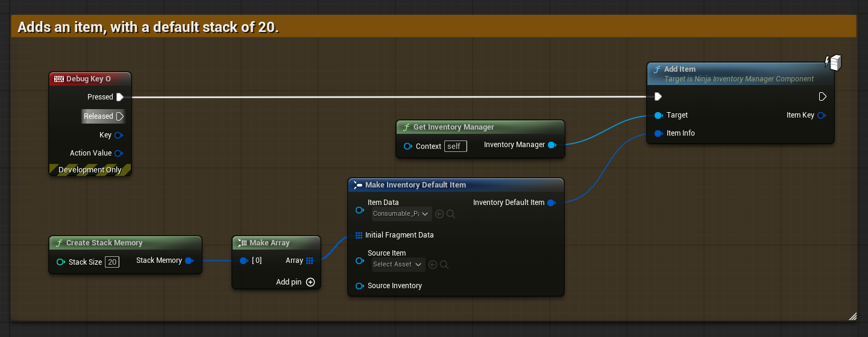Click the Stack Size input pin
Viewport: 868px width, 337px height.
pos(61,262)
